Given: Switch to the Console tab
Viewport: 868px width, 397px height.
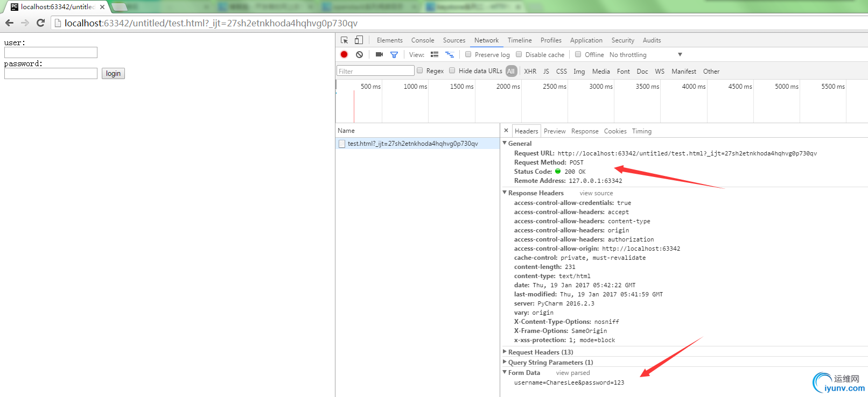Looking at the screenshot, I should pos(423,40).
